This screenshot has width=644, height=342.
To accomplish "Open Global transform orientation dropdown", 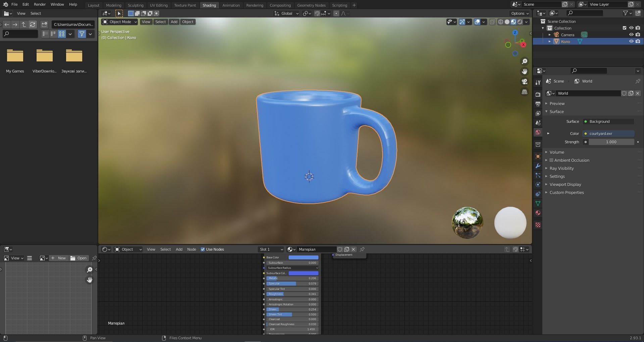I will 286,13.
